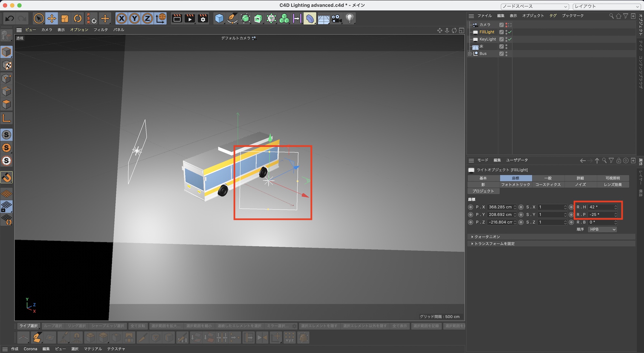644x353 pixels.
Task: Click the camera object icon in toolbar
Action: tap(336, 18)
